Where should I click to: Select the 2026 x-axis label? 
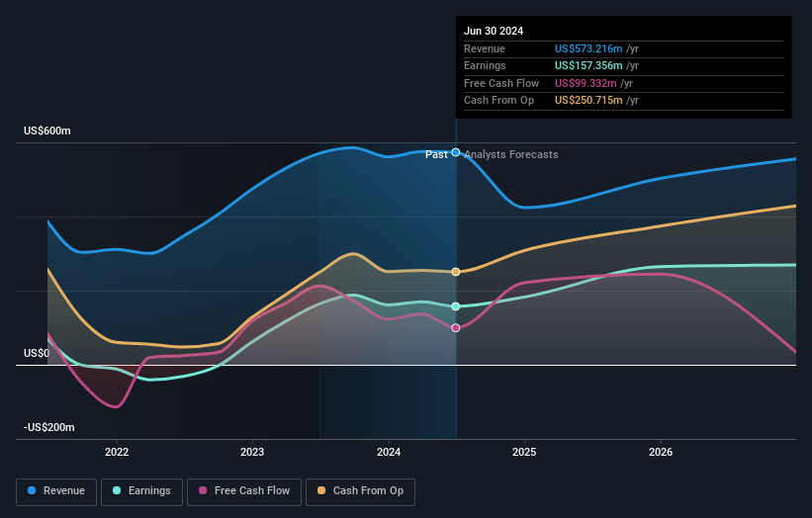(661, 452)
